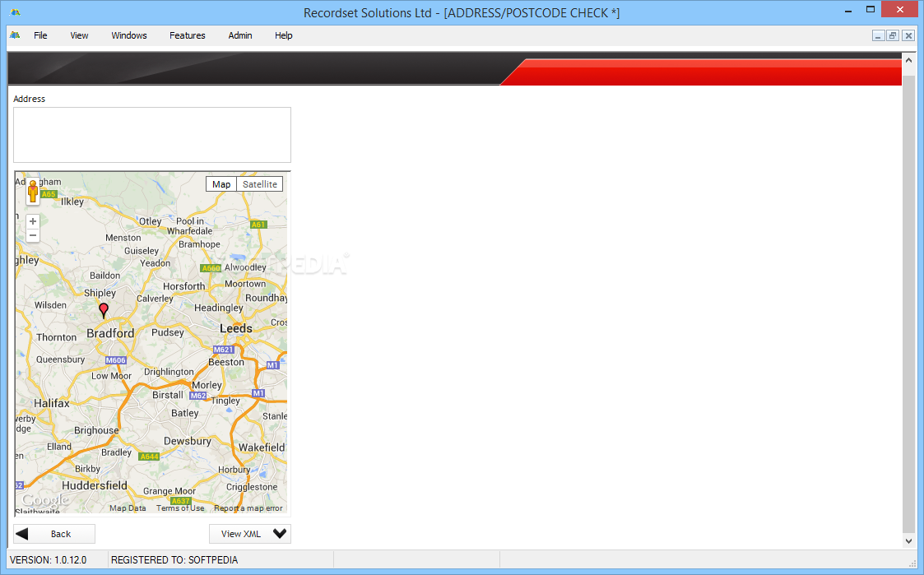Click VERSION: 1.0.12.0 in status bar
The height and width of the screenshot is (575, 924).
coord(49,559)
